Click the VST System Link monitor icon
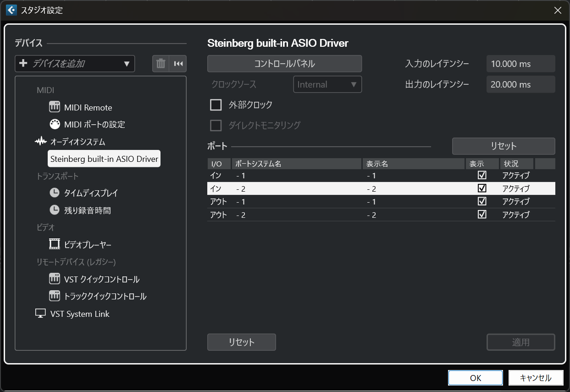Image resolution: width=570 pixels, height=392 pixels. (x=41, y=314)
